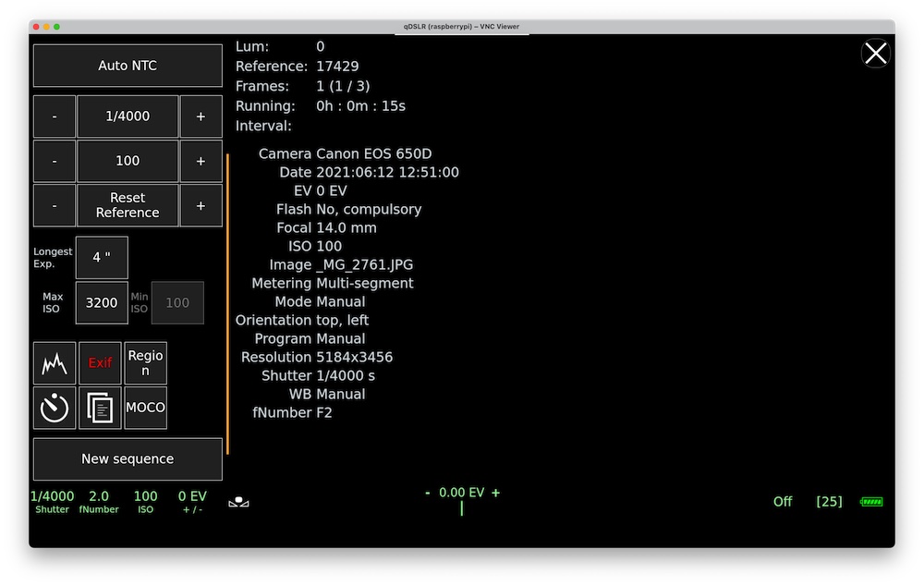Close the panel with the X icon
This screenshot has width=924, height=586.
[875, 54]
